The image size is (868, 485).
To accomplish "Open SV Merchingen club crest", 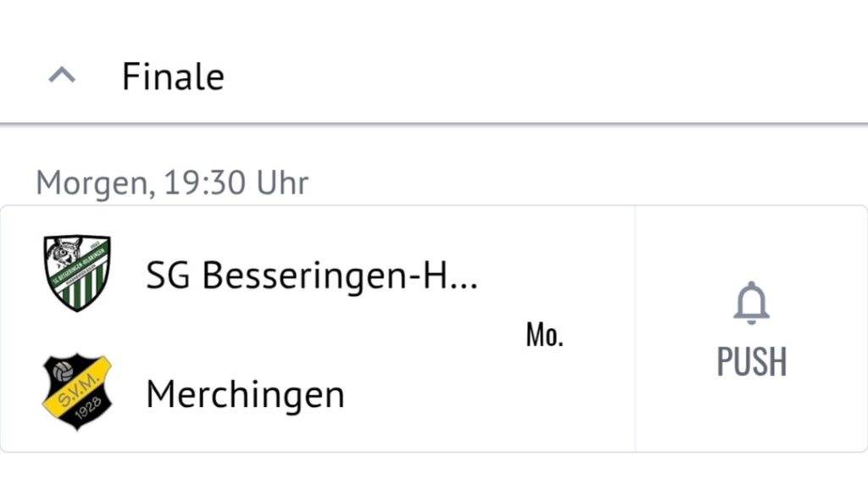I will [77, 392].
